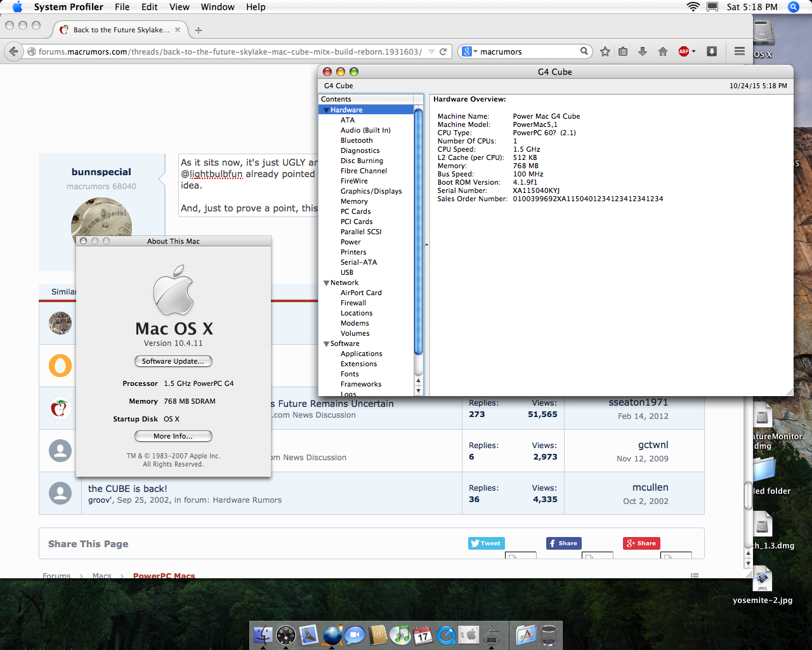The height and width of the screenshot is (650, 812).
Task: Launch Mail from the dock
Action: [309, 635]
